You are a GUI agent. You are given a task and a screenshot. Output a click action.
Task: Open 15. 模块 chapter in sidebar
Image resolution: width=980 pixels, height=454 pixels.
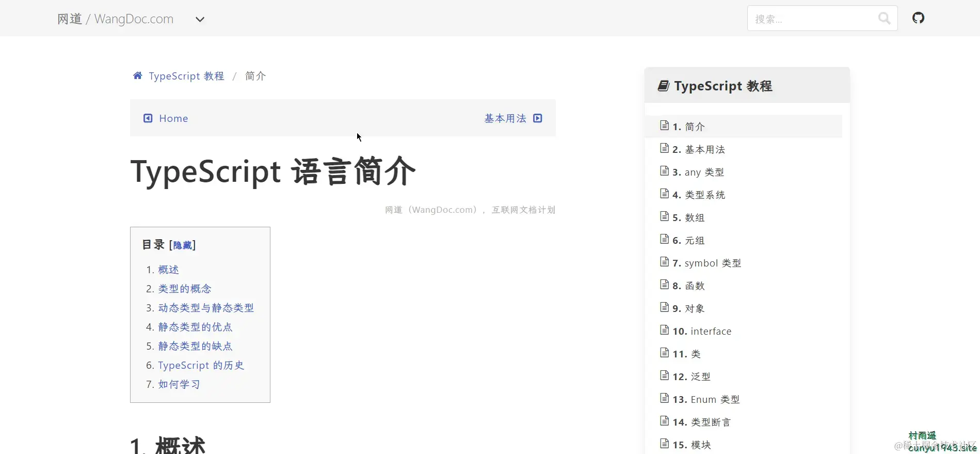(x=743, y=444)
